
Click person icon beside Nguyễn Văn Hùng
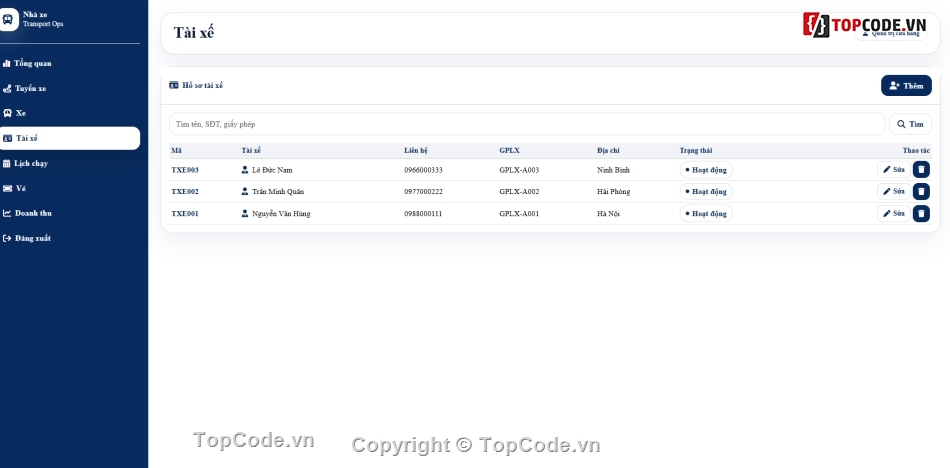(245, 213)
